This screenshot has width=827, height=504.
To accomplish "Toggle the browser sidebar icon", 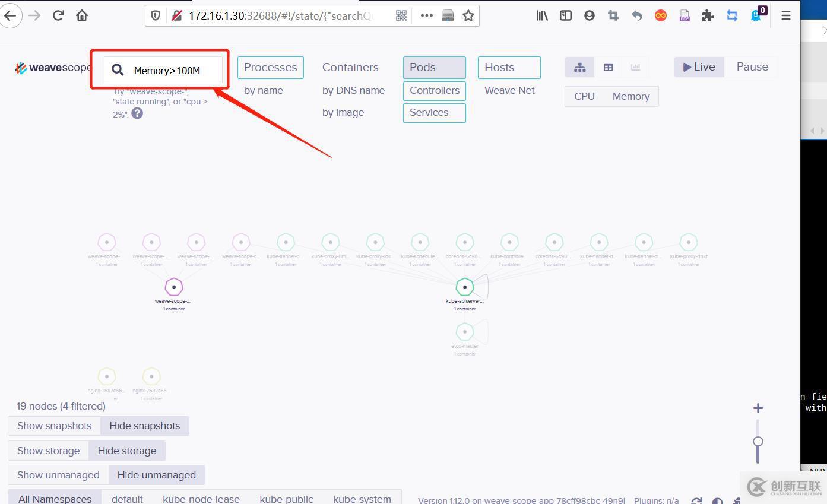I will click(566, 16).
